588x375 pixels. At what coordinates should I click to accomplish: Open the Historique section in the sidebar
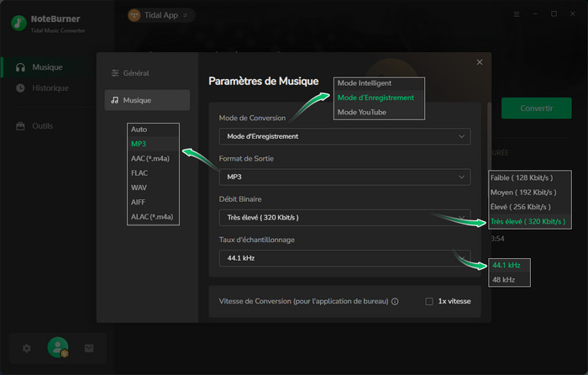(x=50, y=87)
